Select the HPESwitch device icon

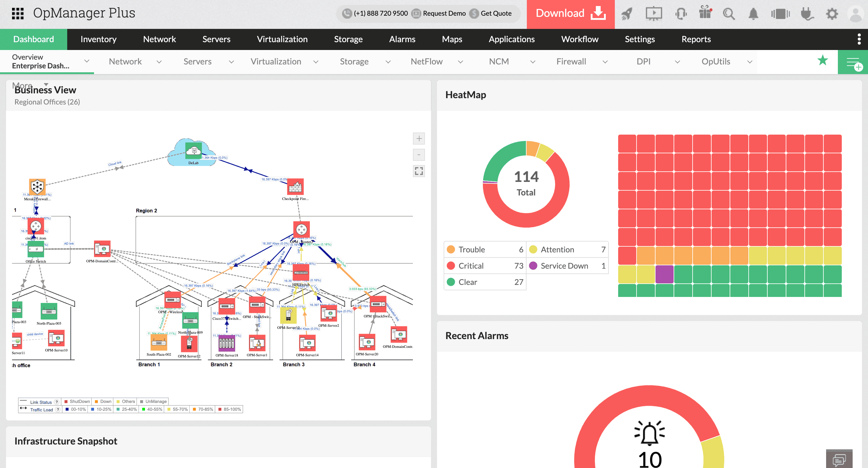pyautogui.click(x=300, y=272)
